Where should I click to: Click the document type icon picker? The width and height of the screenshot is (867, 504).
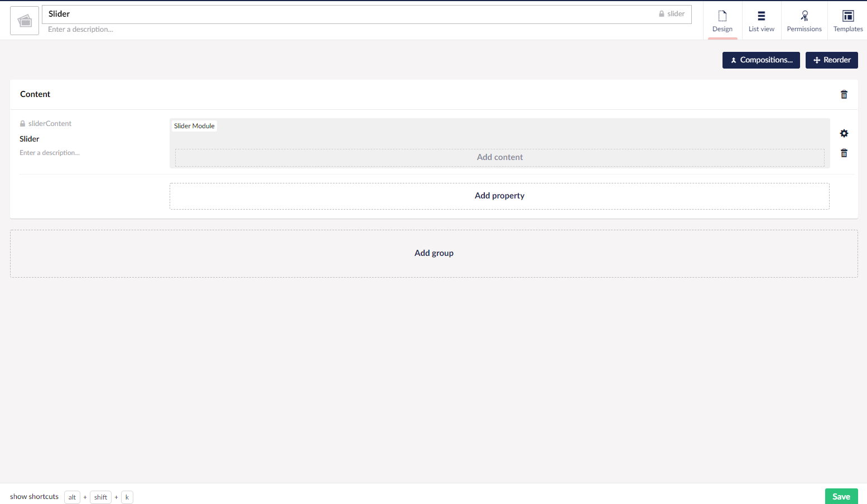25,21
